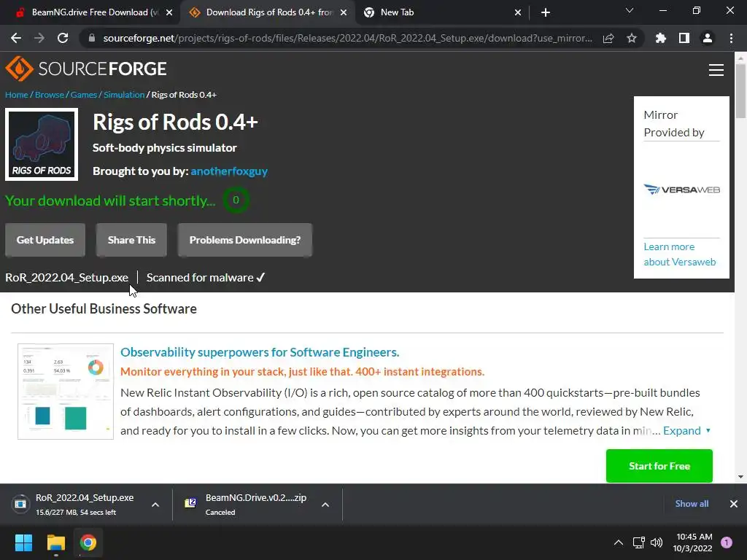Show all downloads
Screen dimensions: 747x560
point(692,504)
